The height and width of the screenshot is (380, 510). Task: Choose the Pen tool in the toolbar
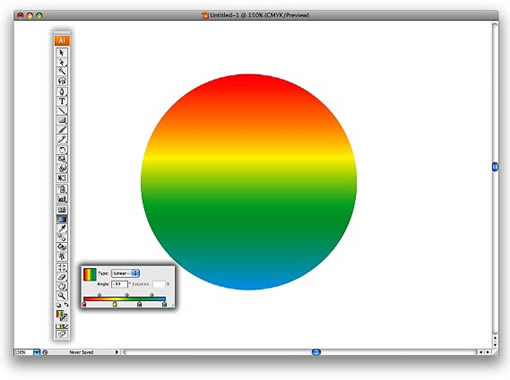coord(62,92)
